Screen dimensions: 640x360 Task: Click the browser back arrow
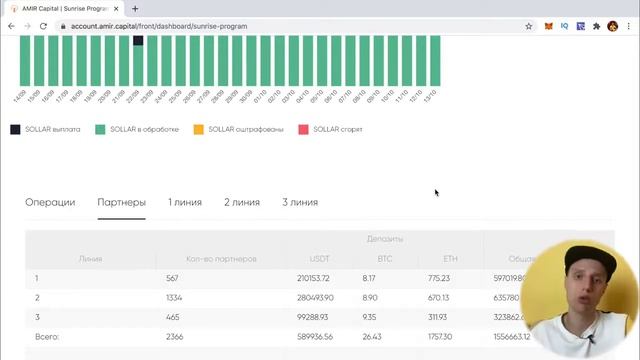pos(11,26)
